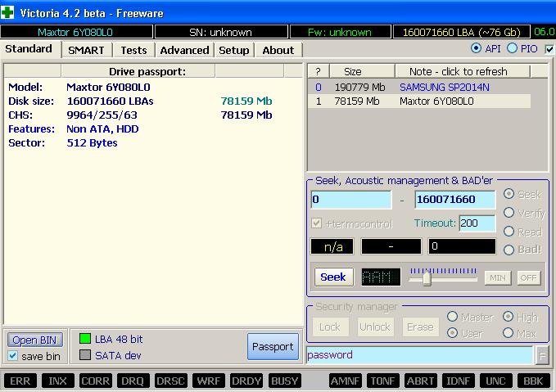The width and height of the screenshot is (556, 392).
Task: Toggle the save bin checkbox
Action: [x=13, y=355]
